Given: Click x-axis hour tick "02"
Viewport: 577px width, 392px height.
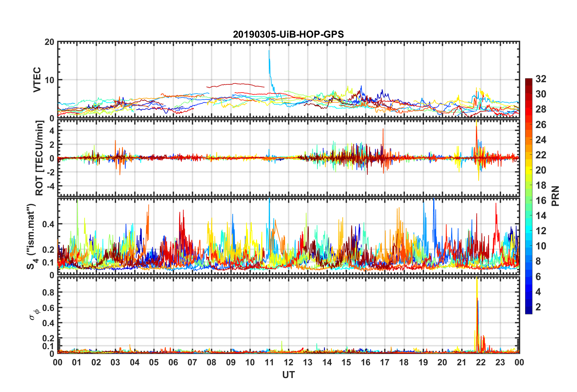Looking at the screenshot, I should coord(96,362).
